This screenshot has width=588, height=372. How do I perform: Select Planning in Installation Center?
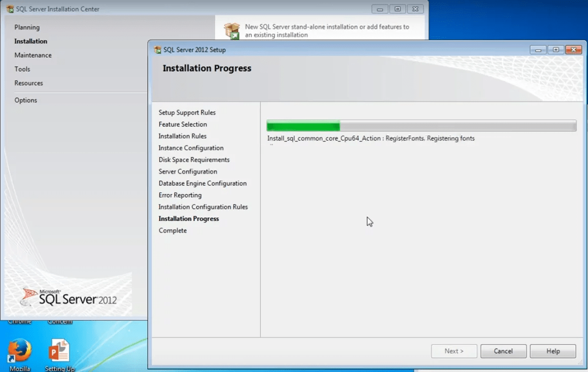27,27
